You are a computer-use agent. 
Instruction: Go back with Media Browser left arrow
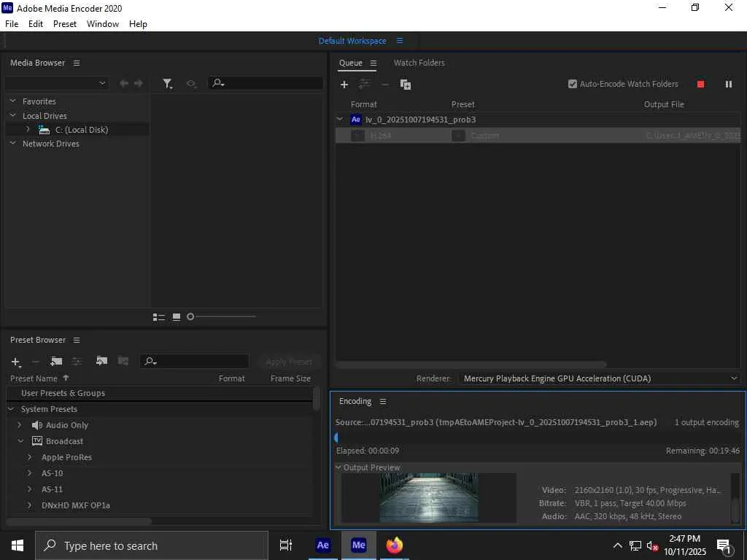(x=124, y=83)
